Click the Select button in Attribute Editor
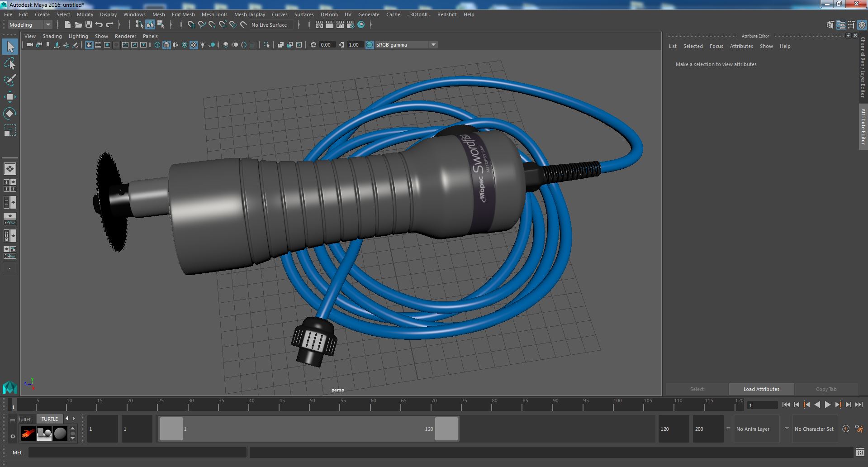 697,389
